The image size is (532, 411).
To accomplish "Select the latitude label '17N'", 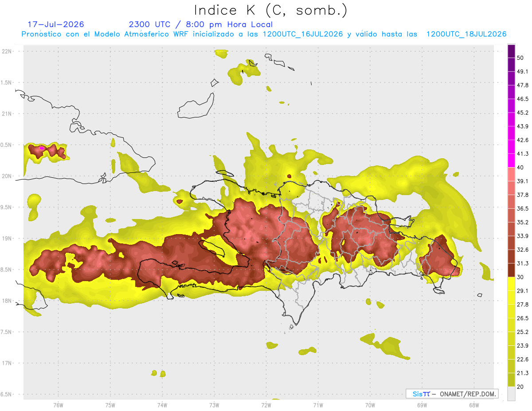I will click(7, 363).
